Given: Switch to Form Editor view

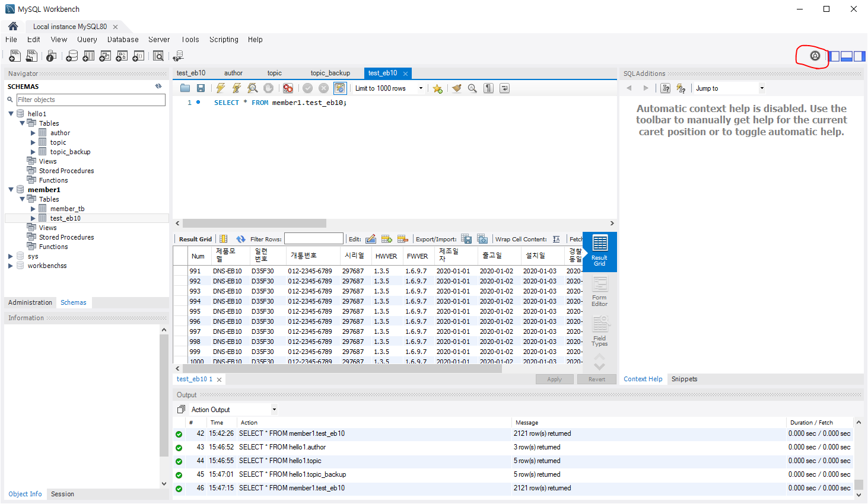Looking at the screenshot, I should point(600,292).
